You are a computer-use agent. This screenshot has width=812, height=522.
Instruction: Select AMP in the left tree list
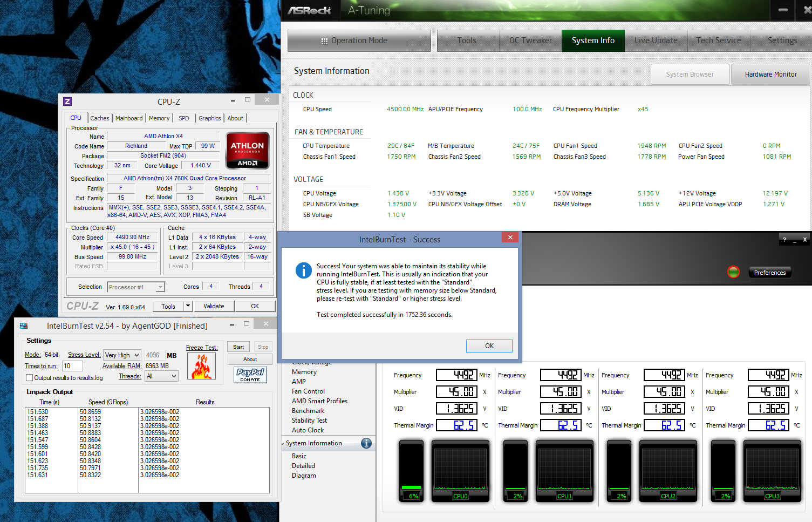(x=299, y=382)
